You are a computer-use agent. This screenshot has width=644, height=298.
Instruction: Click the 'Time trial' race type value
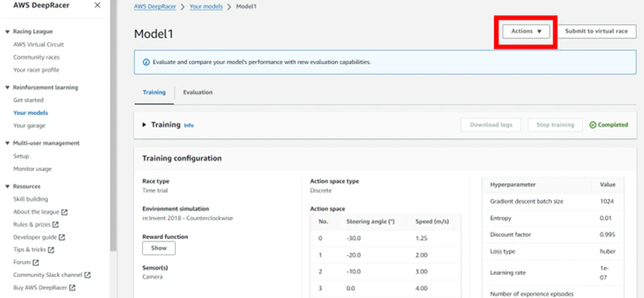pos(155,191)
